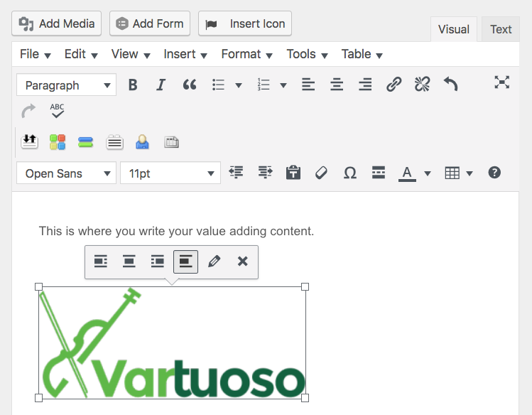Toggle paste as text clipboard icon
The width and height of the screenshot is (532, 415).
pos(293,173)
